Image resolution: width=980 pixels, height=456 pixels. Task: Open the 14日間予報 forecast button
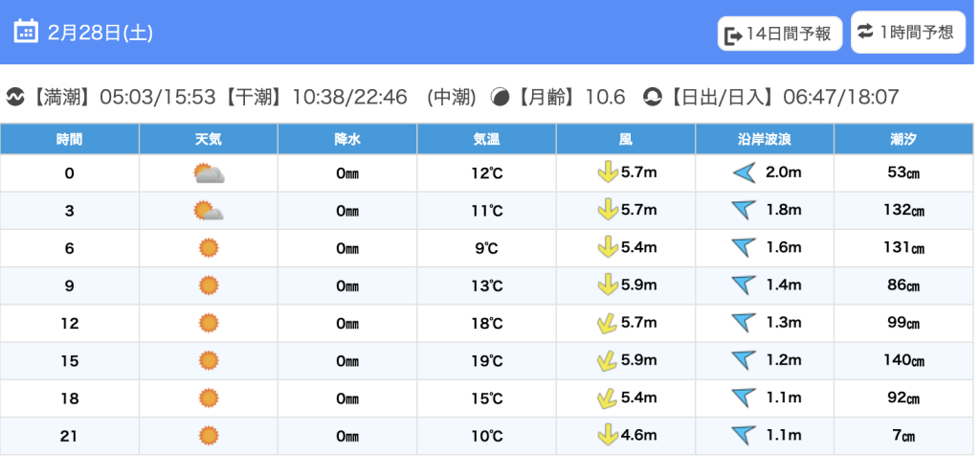779,34
